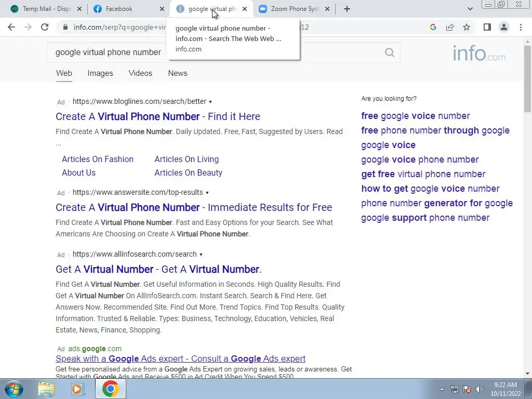Open 'Speak with a Google Ads expert' link
The image size is (532, 399).
180,358
